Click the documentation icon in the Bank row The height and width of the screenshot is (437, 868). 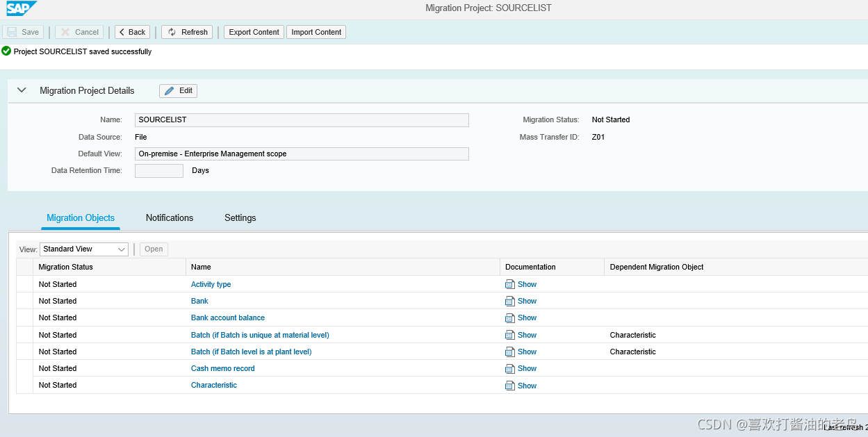(509, 301)
